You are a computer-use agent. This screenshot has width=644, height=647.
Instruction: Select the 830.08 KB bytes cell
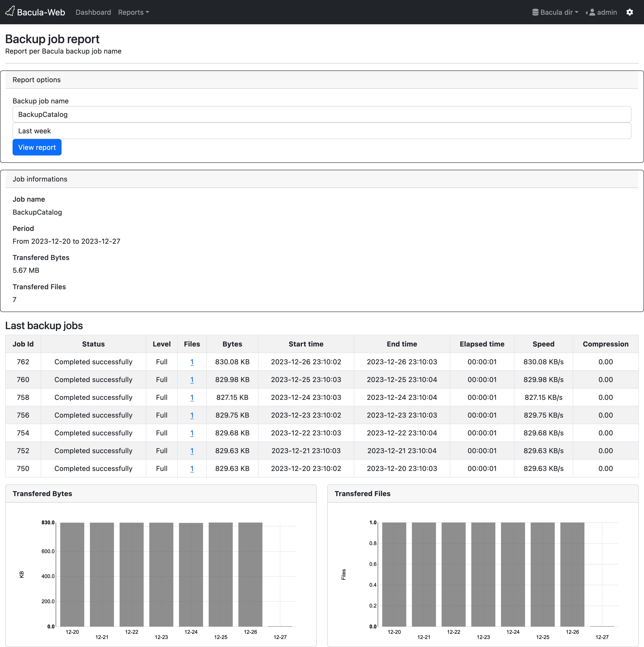(x=232, y=362)
